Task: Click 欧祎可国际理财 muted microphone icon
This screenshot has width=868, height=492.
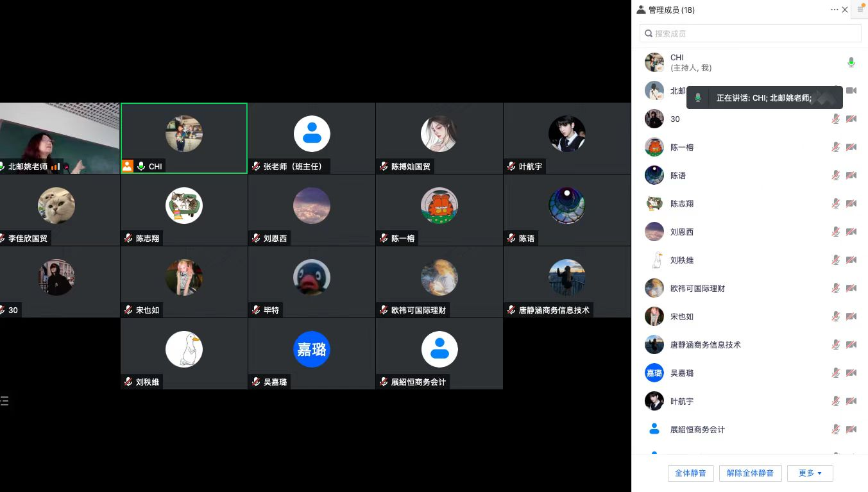Action: pos(836,288)
